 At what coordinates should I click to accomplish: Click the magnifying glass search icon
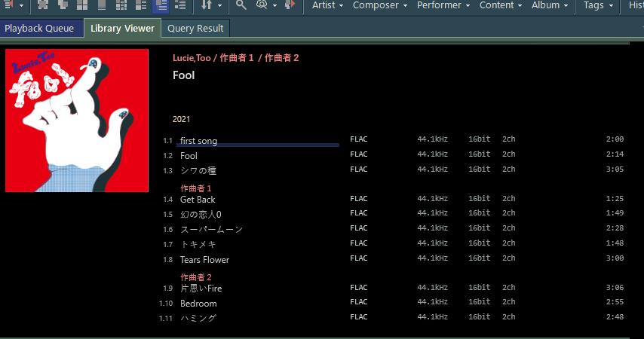(241, 5)
